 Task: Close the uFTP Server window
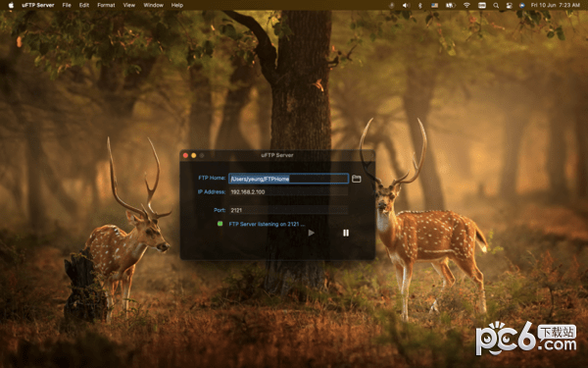(185, 155)
